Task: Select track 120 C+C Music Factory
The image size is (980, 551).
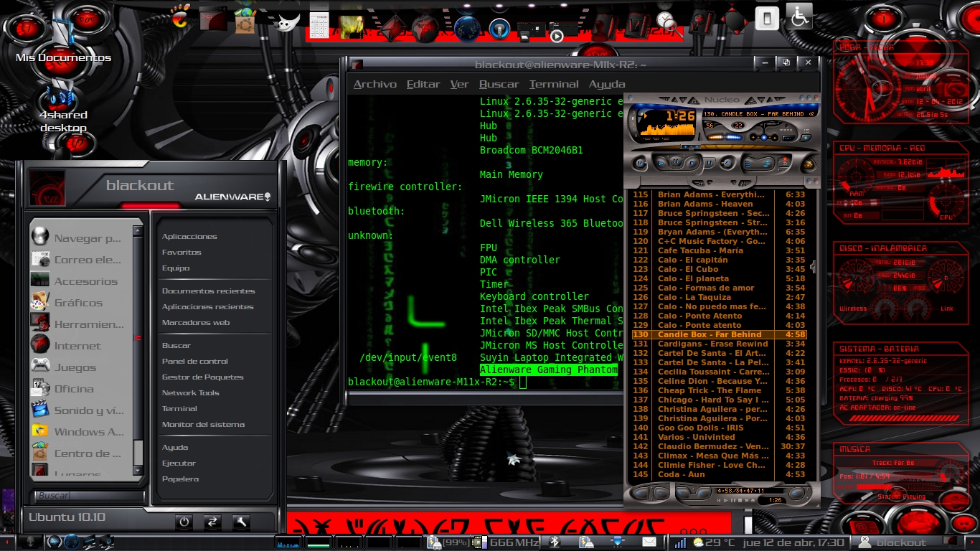Action: [719, 241]
